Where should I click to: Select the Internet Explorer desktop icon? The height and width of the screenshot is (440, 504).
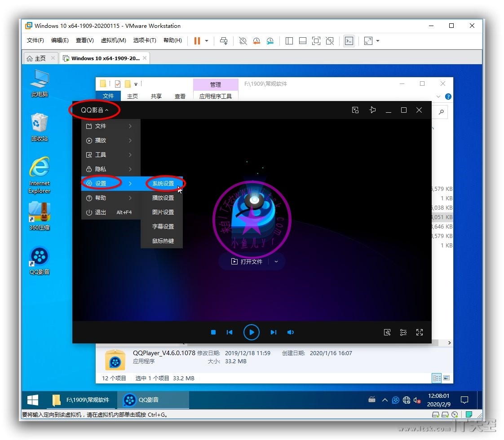[40, 175]
